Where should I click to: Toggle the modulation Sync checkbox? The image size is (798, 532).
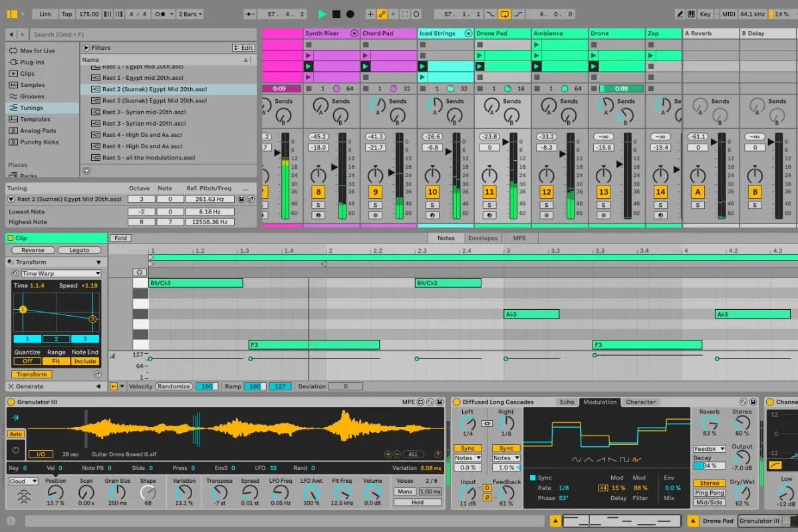pyautogui.click(x=533, y=477)
